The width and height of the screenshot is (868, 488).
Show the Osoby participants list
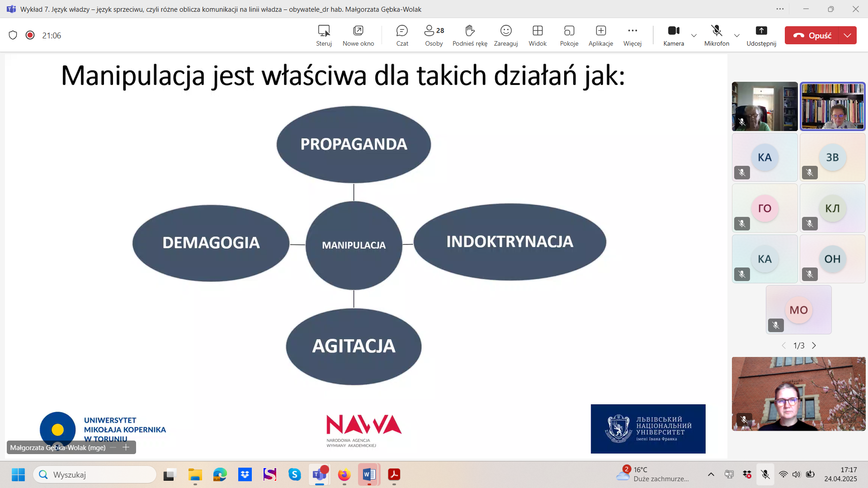pos(434,35)
